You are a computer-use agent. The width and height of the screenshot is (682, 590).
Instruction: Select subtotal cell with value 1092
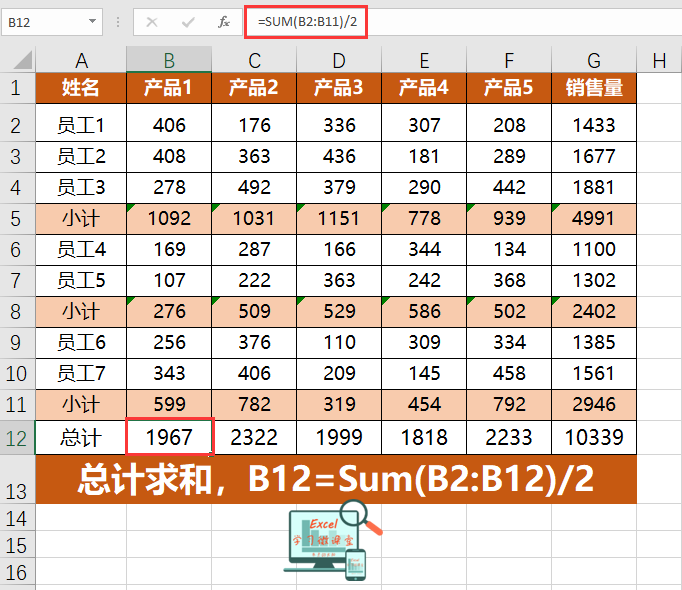point(169,218)
